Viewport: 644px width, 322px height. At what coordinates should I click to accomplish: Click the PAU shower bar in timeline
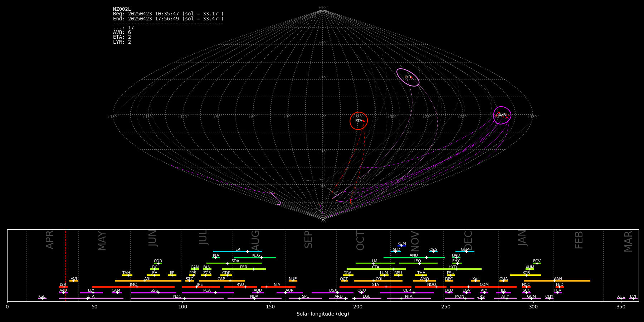pos(240,287)
